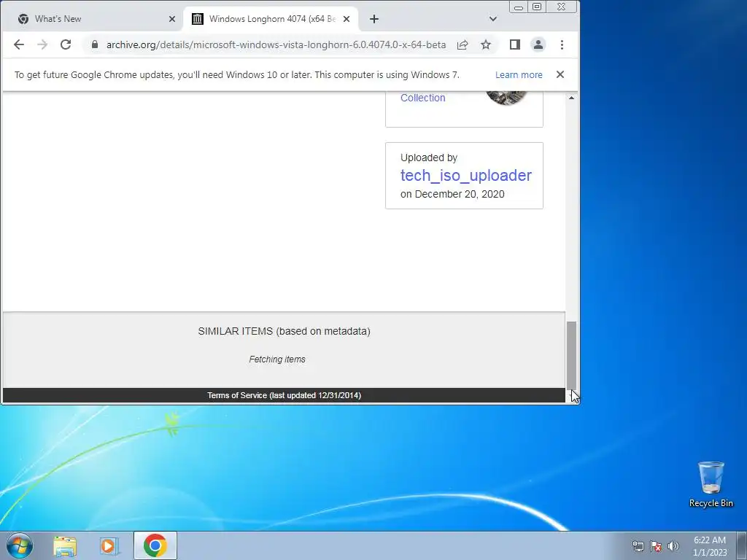Image resolution: width=747 pixels, height=560 pixels.
Task: Share this page icon
Action: (462, 44)
